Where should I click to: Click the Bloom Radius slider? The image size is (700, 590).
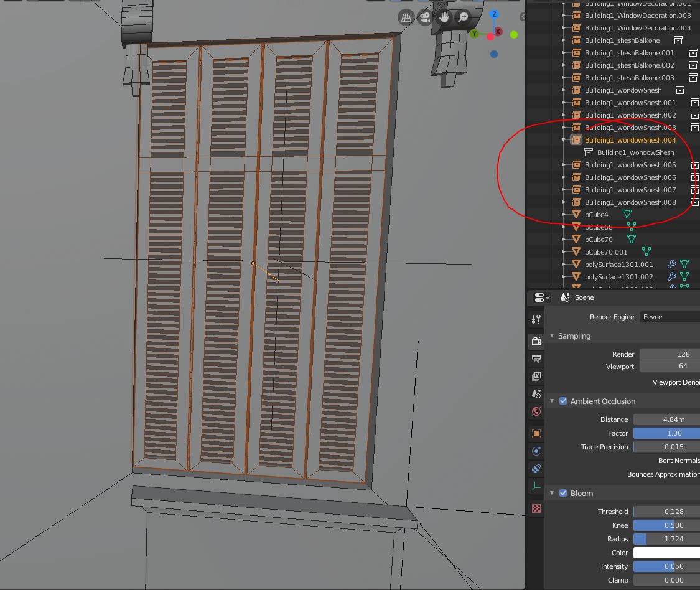(x=666, y=538)
